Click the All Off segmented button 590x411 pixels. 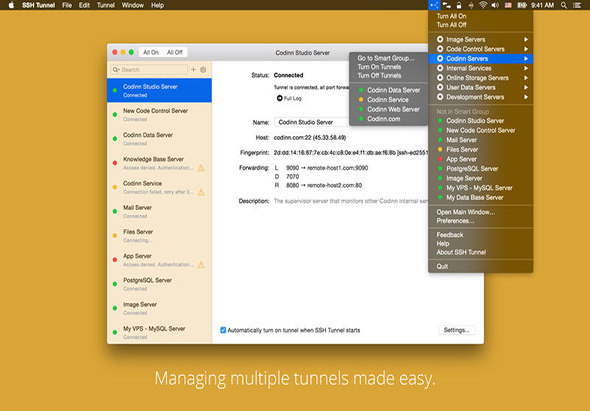click(x=175, y=52)
